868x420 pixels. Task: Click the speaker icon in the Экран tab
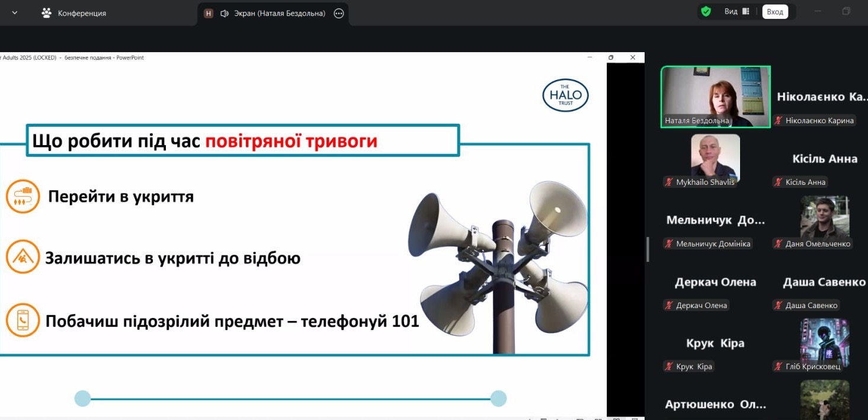pyautogui.click(x=225, y=13)
